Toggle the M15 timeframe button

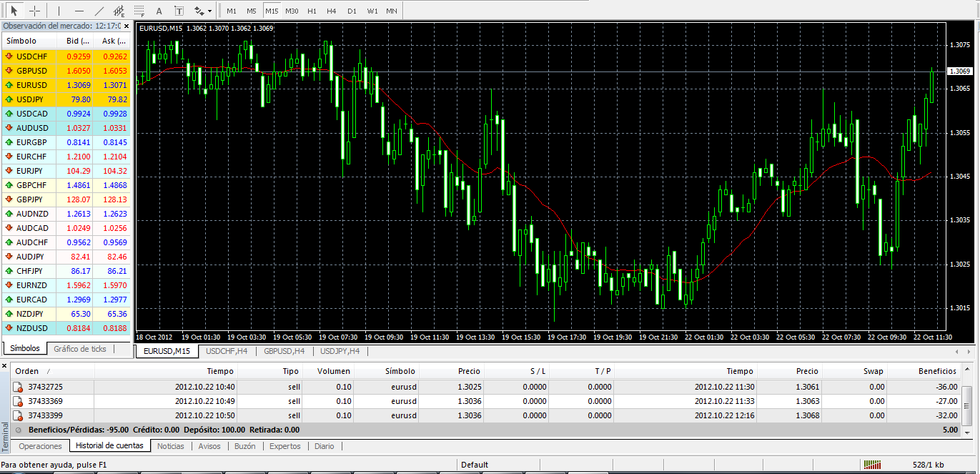tap(272, 11)
